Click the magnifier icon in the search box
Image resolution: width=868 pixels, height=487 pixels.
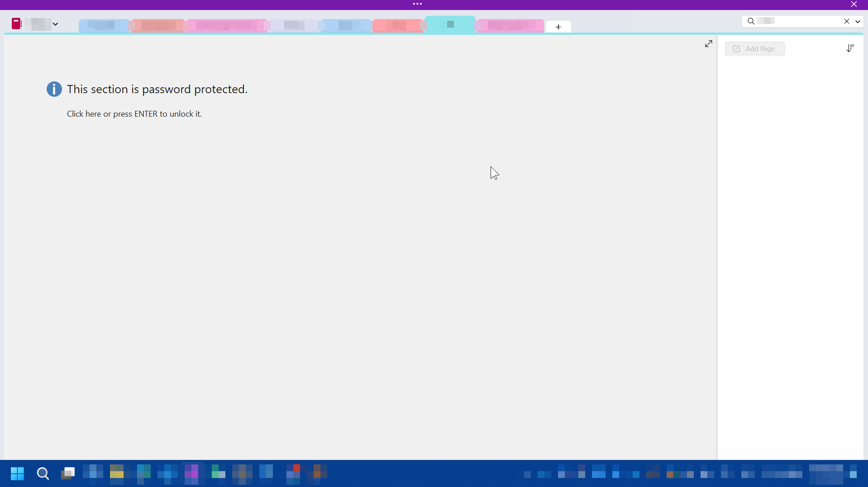pyautogui.click(x=751, y=21)
